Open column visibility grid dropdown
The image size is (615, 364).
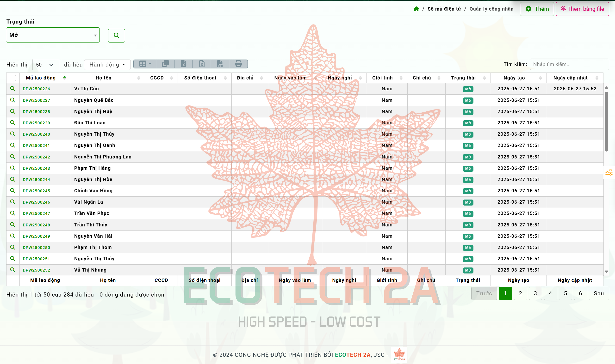click(x=145, y=64)
